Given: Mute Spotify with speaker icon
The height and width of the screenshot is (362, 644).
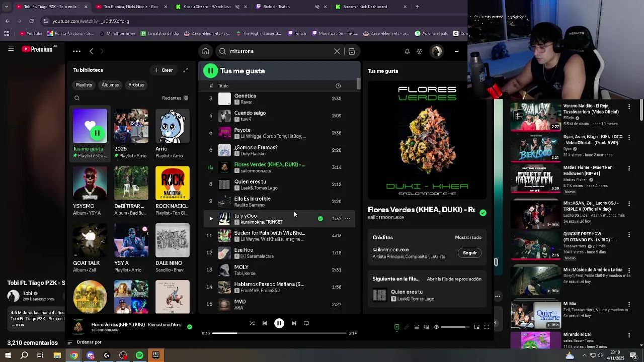Looking at the screenshot, I should (436, 327).
